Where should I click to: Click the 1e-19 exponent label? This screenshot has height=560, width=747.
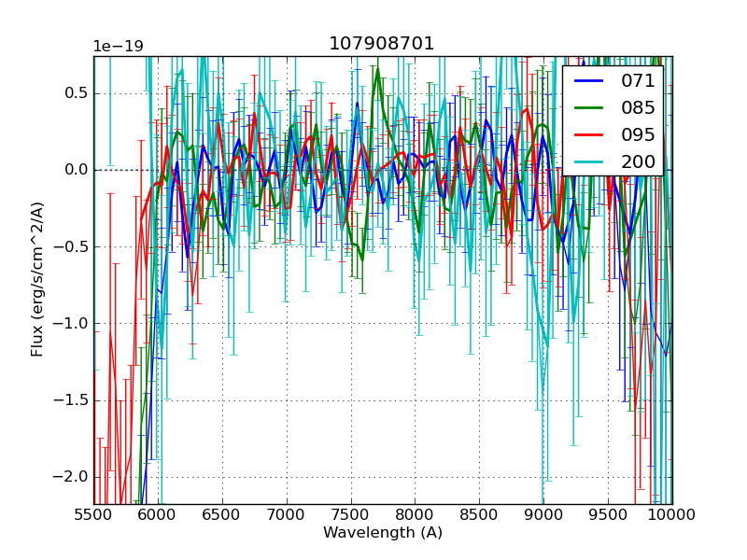[118, 47]
